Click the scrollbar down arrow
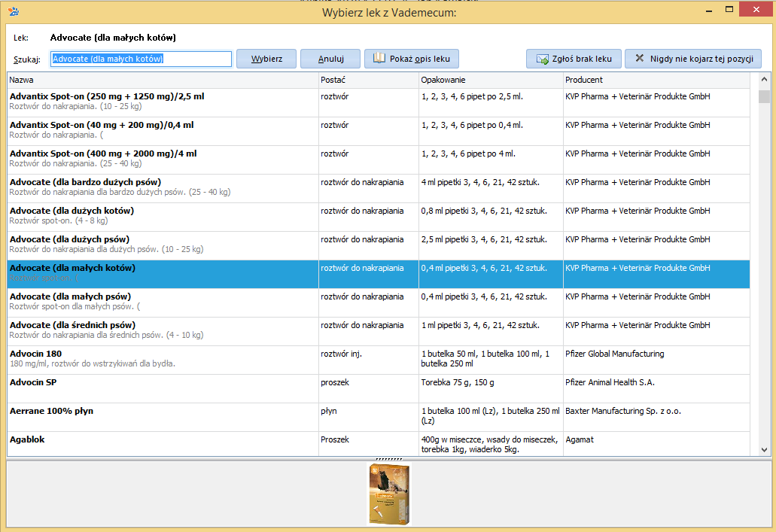This screenshot has width=776, height=532. [x=764, y=450]
